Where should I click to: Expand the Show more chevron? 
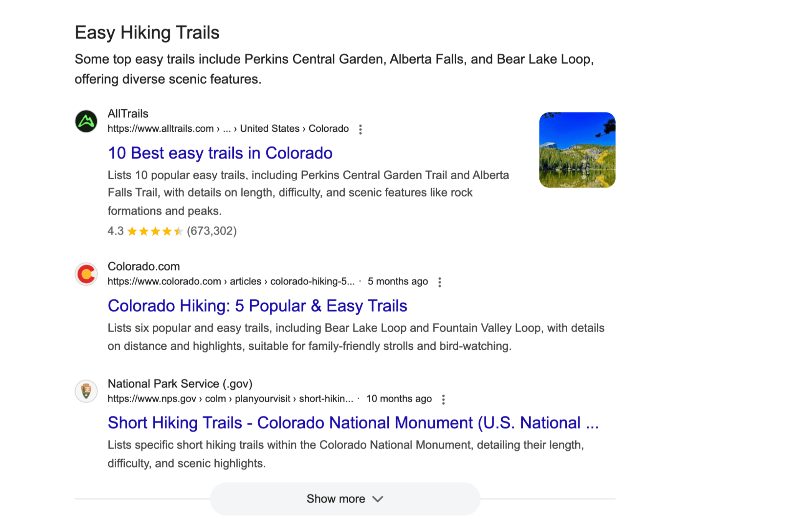point(378,499)
